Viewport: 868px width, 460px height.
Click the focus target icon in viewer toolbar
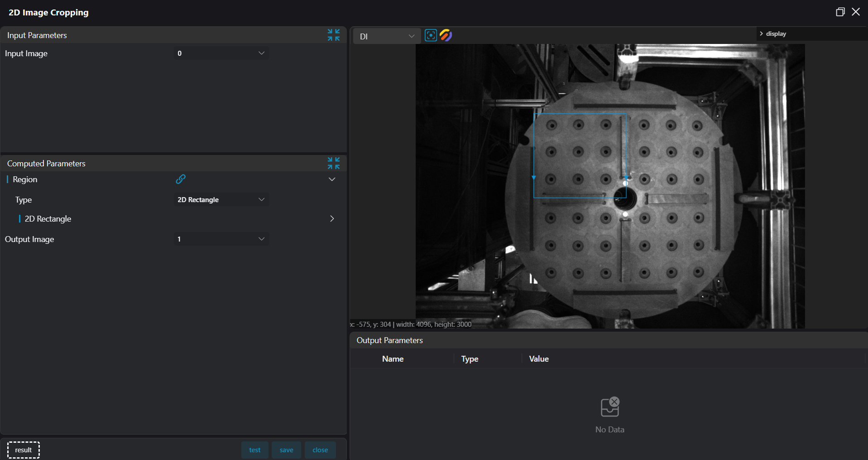pyautogui.click(x=431, y=35)
